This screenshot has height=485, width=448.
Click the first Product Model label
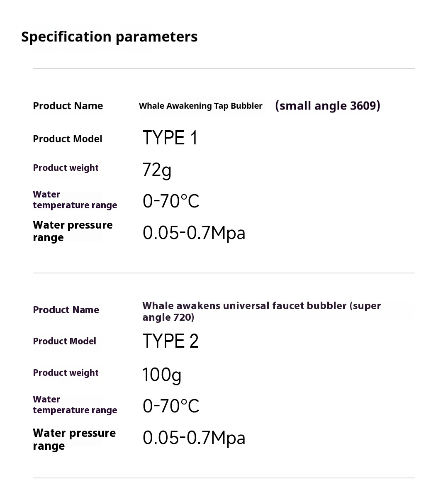click(x=67, y=139)
